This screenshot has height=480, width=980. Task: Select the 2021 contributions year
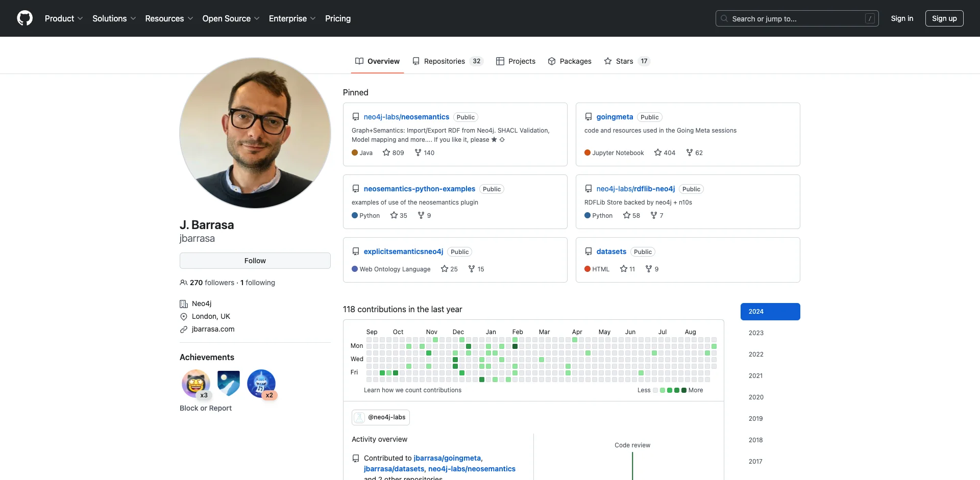point(770,376)
